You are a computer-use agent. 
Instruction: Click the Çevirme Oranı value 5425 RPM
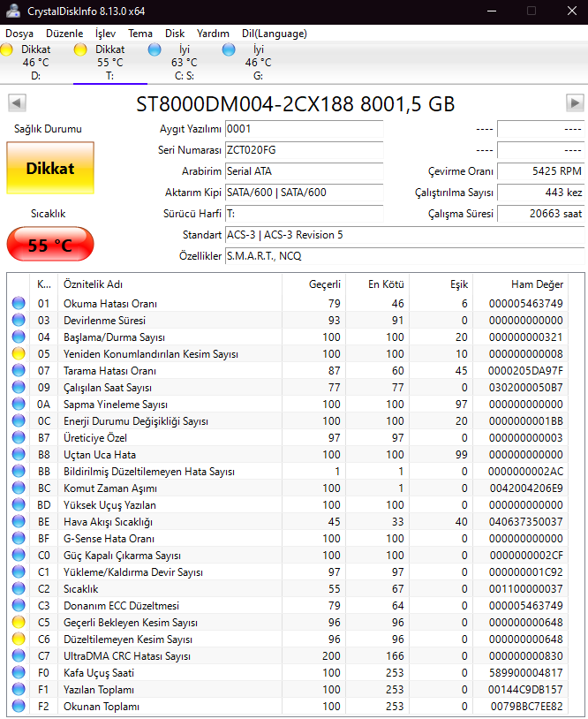541,171
